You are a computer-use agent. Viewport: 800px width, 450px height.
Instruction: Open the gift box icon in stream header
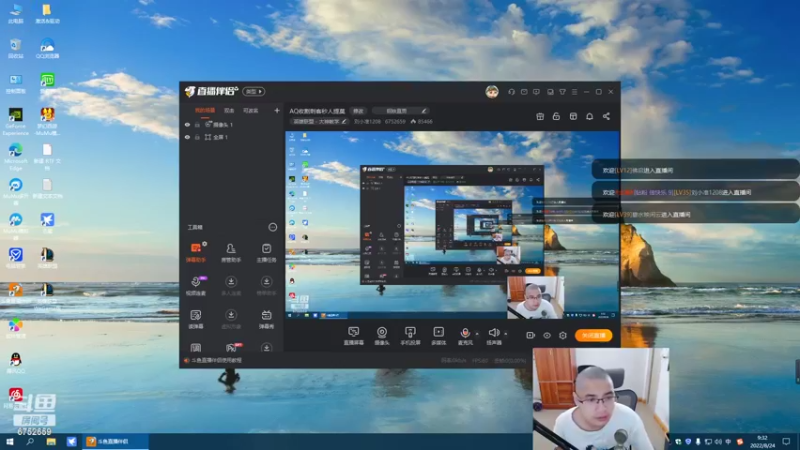(x=540, y=116)
